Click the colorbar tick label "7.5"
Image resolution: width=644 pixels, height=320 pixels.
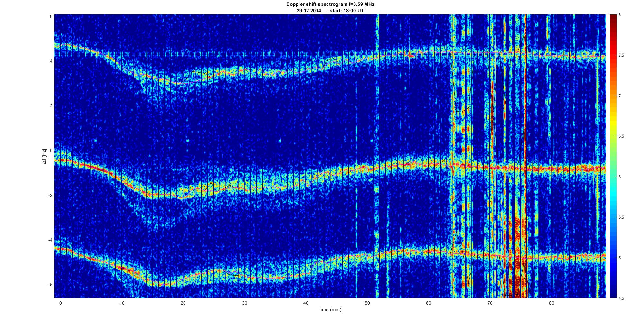621,55
